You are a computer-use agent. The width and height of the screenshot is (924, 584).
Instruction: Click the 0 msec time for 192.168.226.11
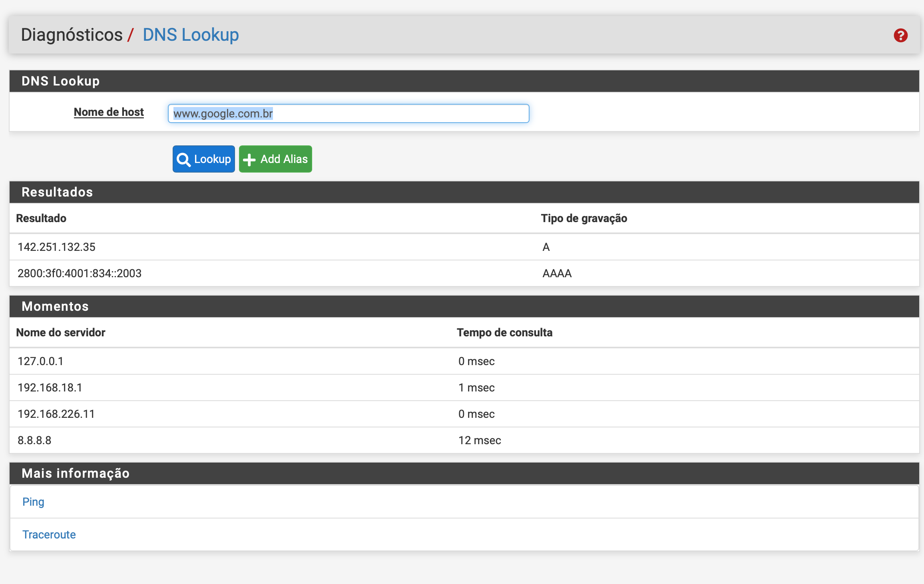tap(476, 414)
